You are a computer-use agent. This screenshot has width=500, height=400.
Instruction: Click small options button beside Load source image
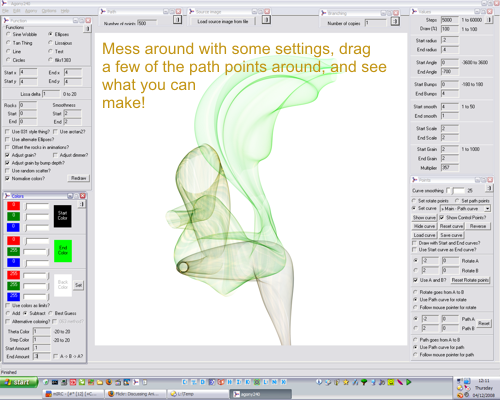[x=266, y=20]
